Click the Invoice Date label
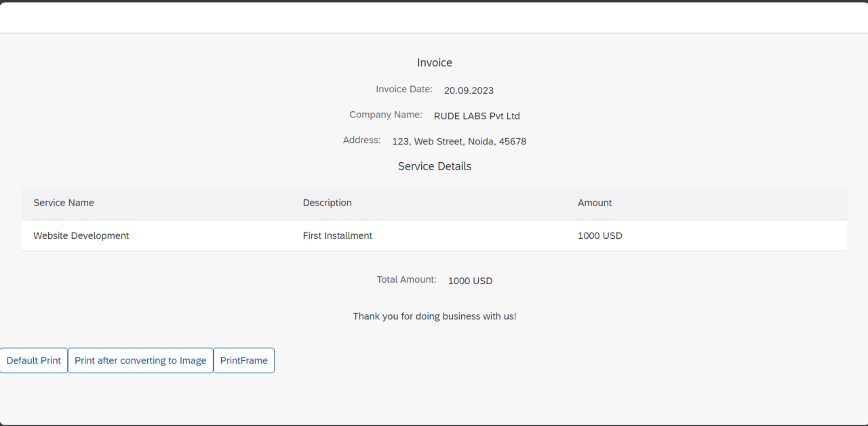Image resolution: width=868 pixels, height=426 pixels. [404, 90]
